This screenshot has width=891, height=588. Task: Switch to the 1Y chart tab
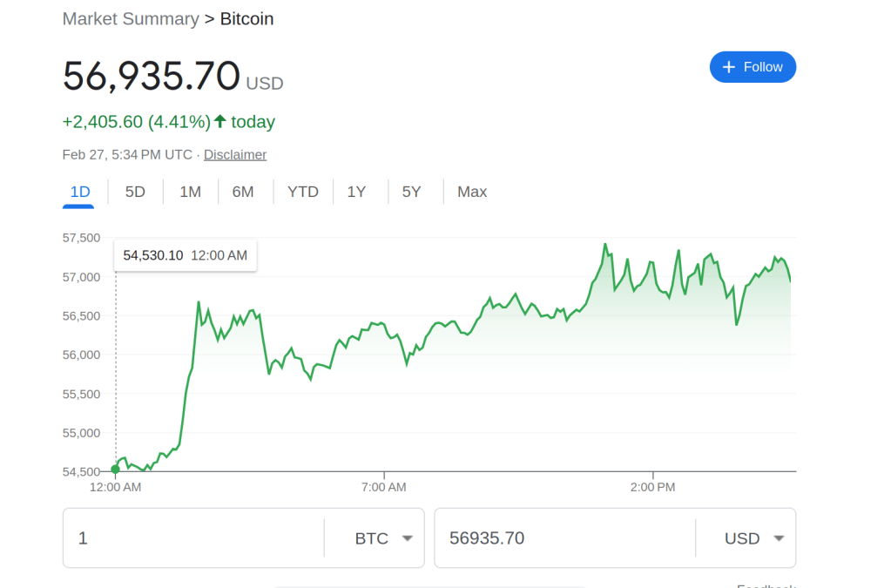pos(356,192)
